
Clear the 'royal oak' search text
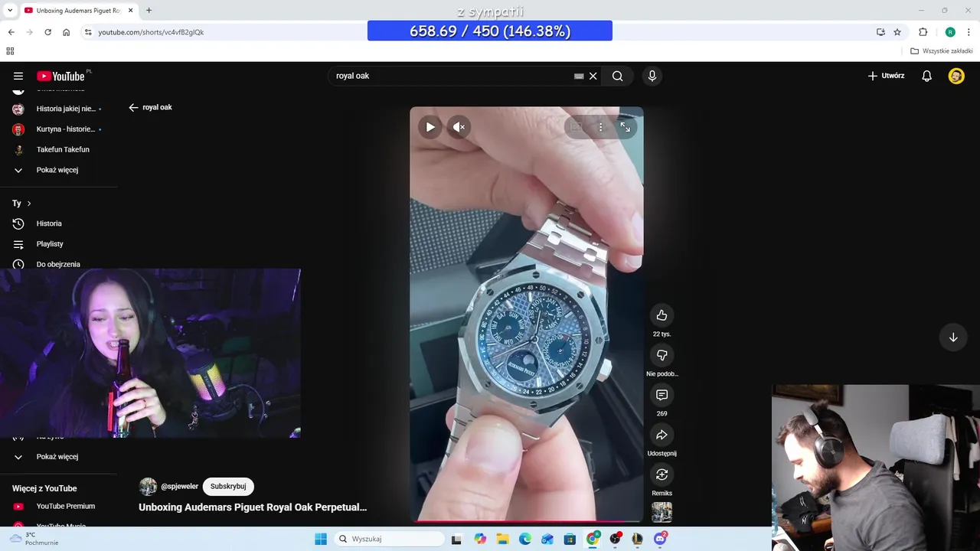click(x=593, y=76)
